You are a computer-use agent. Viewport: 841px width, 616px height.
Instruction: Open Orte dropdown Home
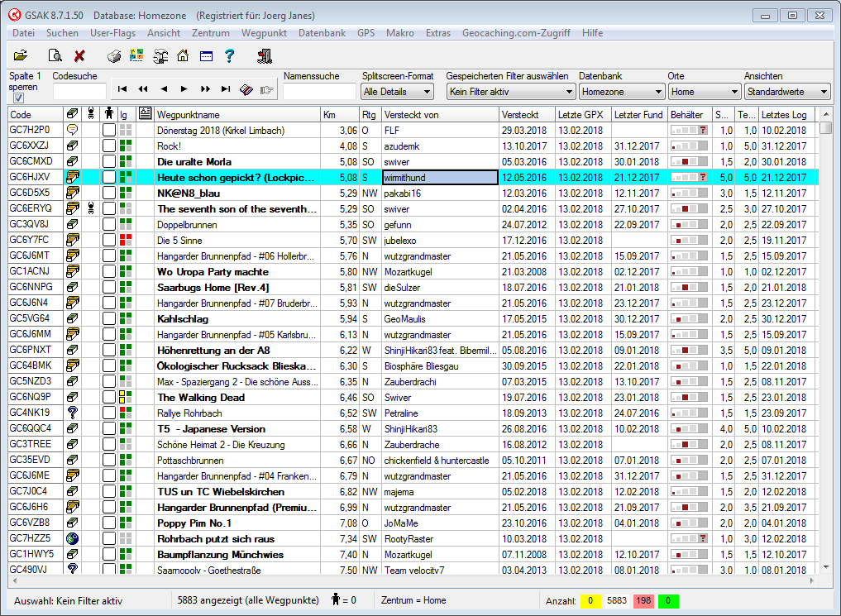tap(705, 92)
